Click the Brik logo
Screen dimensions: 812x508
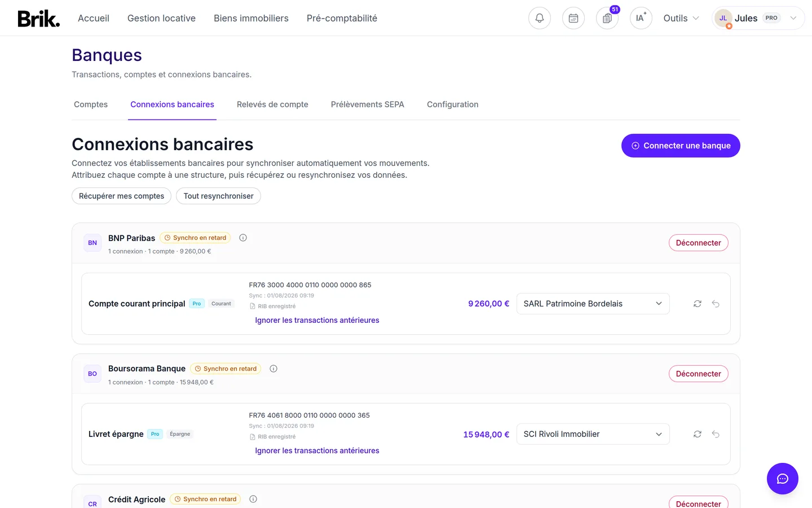[38, 19]
